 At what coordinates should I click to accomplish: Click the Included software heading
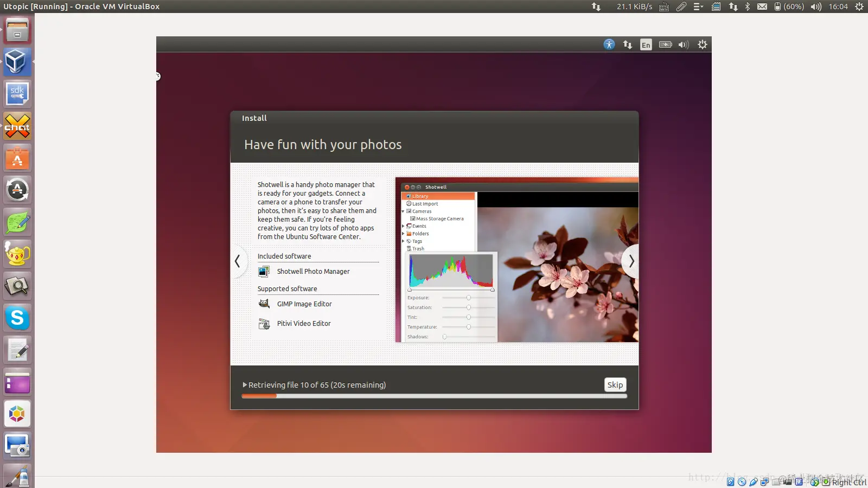[284, 256]
